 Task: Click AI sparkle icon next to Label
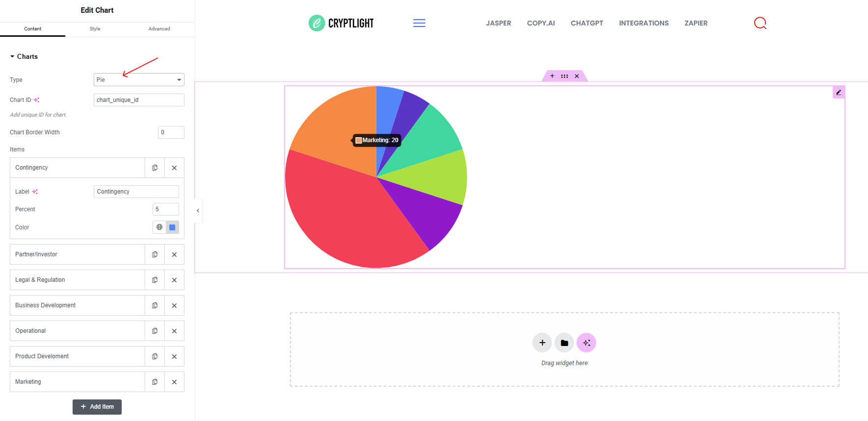[35, 192]
